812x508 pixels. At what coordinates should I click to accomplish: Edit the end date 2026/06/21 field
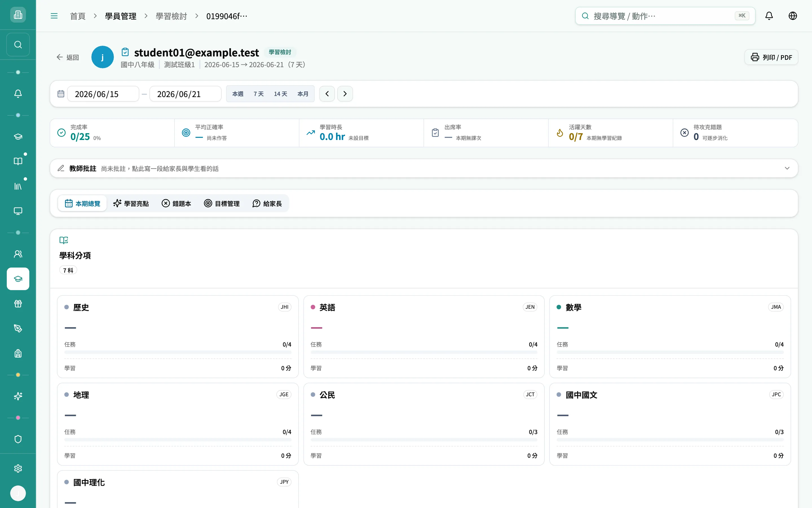tap(185, 94)
